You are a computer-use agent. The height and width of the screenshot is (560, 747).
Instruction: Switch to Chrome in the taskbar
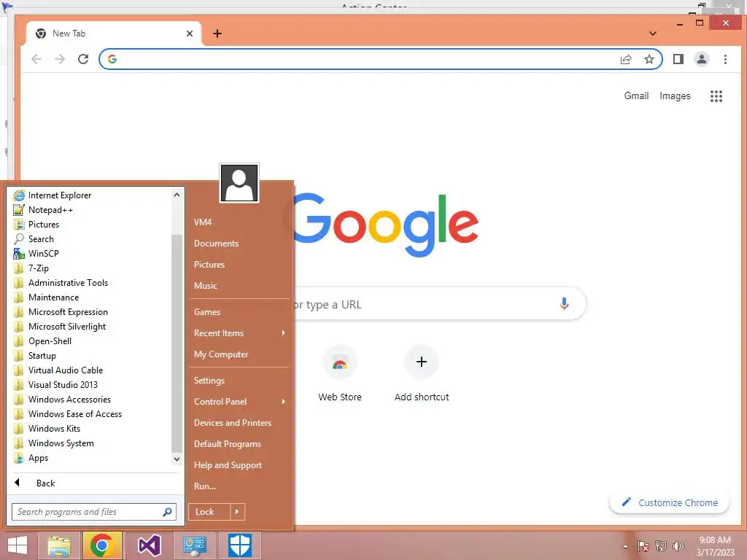coord(102,545)
